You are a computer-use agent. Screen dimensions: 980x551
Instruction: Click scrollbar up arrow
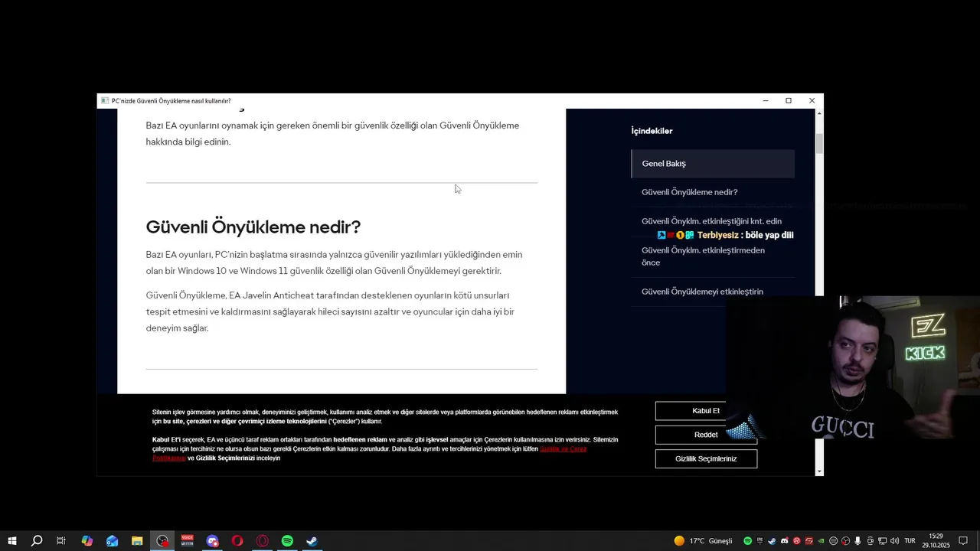(x=819, y=113)
